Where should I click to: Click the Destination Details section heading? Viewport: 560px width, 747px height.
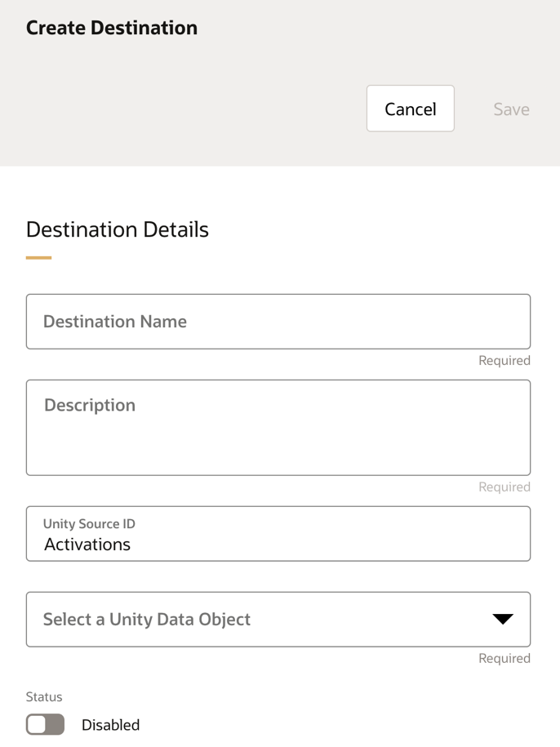point(118,229)
